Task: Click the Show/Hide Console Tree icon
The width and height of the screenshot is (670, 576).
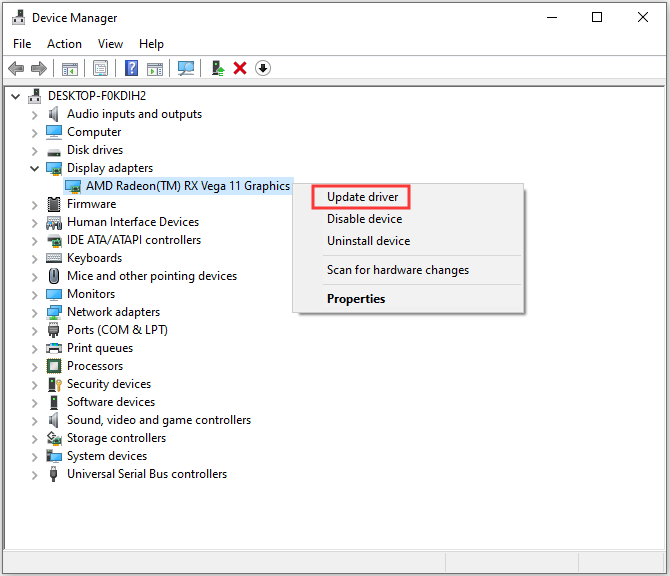Action: 70,68
